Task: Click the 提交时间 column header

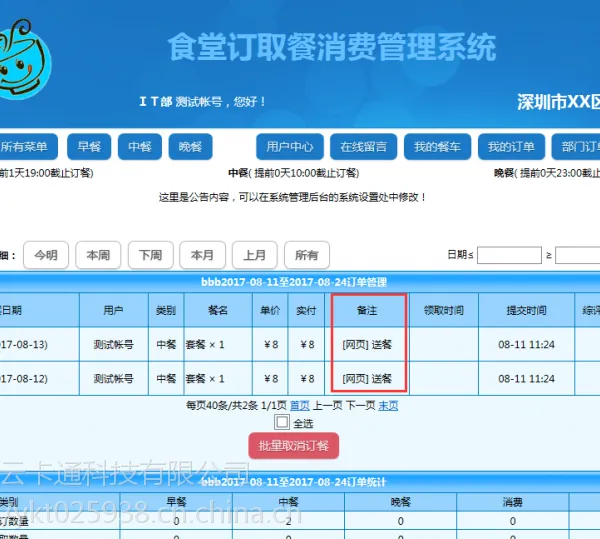Action: pyautogui.click(x=527, y=310)
